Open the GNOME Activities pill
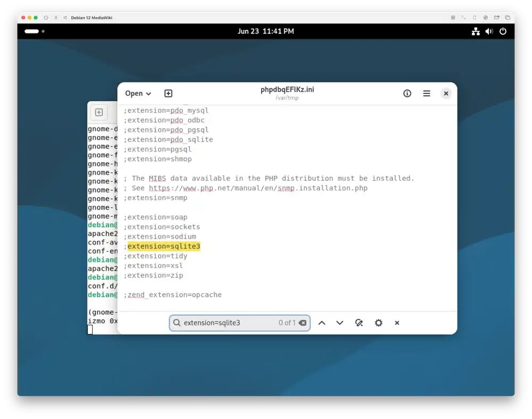The image size is (532, 419). (31, 31)
